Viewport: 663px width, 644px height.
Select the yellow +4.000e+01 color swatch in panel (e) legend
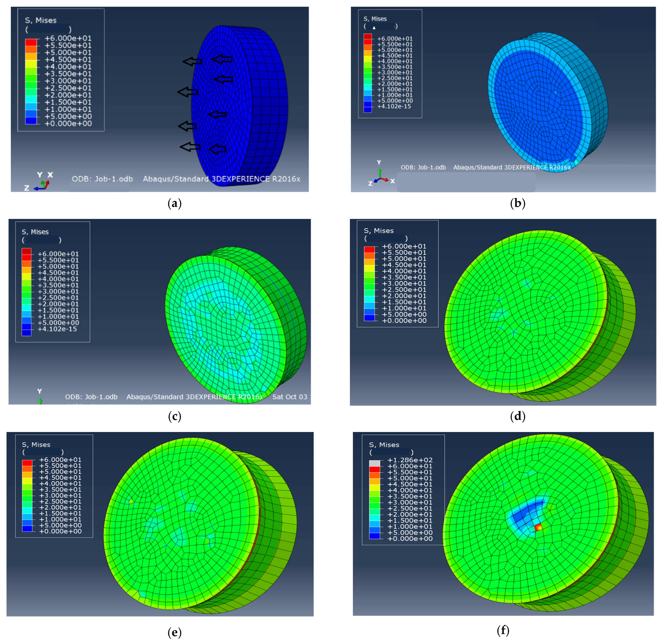click(x=27, y=481)
